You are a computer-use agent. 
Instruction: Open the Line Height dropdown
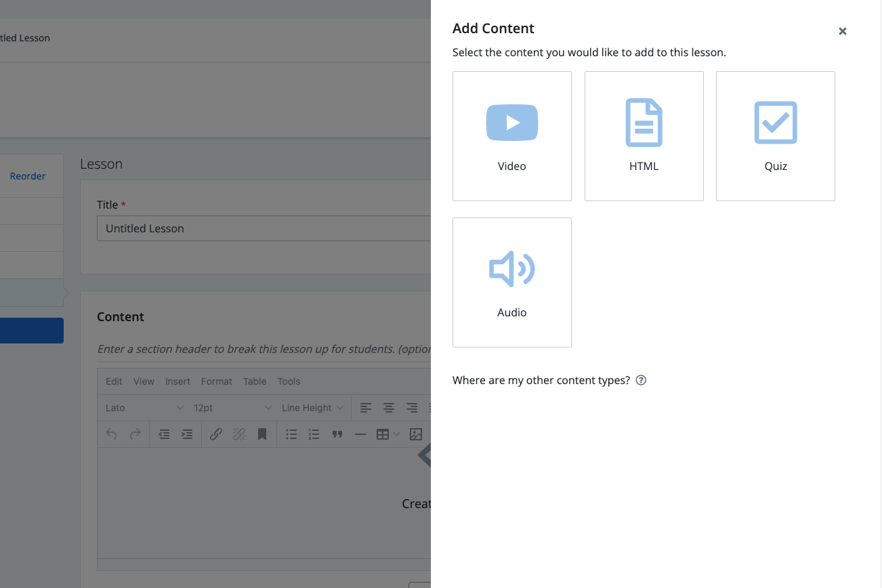312,408
